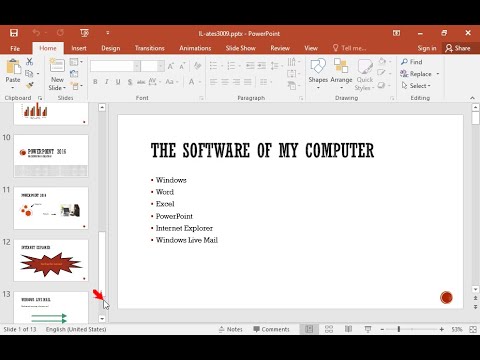
Task: Open the Select dropdown in Editing
Action: point(416,86)
